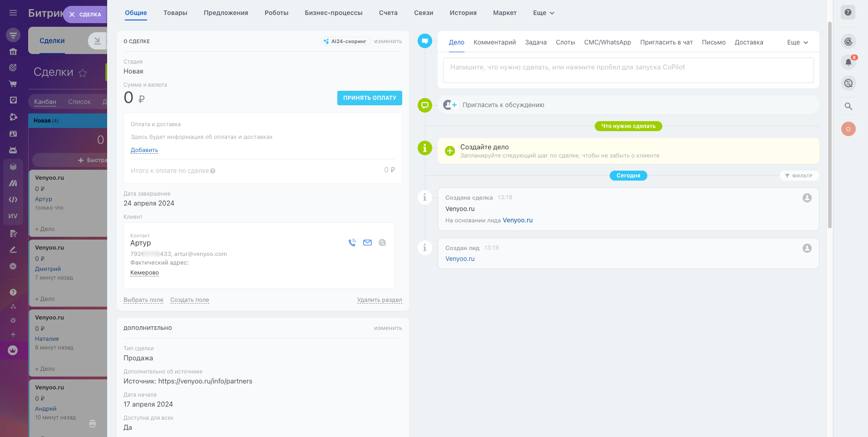The height and width of the screenshot is (437, 868).
Task: Click Пригласить к обсуждению field
Action: coord(628,105)
